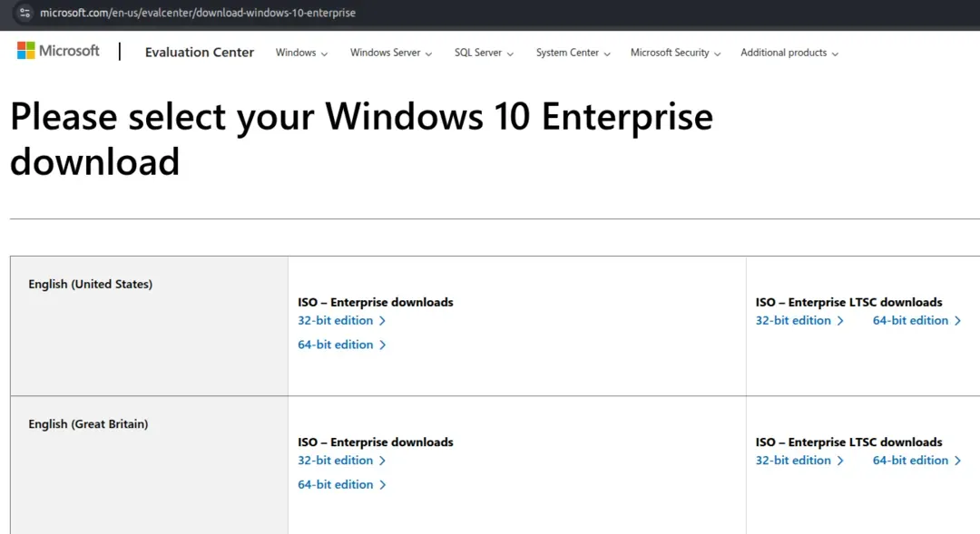
Task: Expand the SQL Server menu
Action: [x=484, y=53]
